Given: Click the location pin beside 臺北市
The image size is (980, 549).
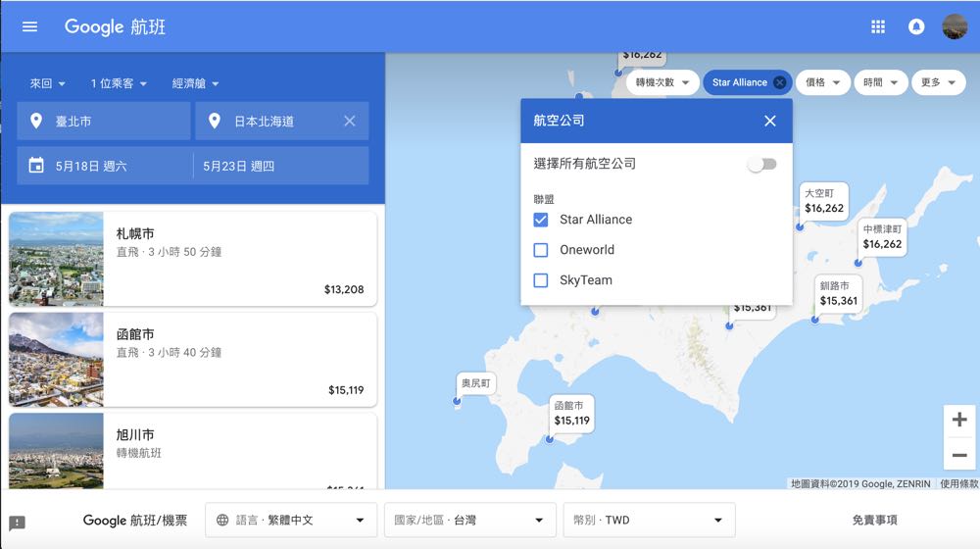Looking at the screenshot, I should [36, 121].
